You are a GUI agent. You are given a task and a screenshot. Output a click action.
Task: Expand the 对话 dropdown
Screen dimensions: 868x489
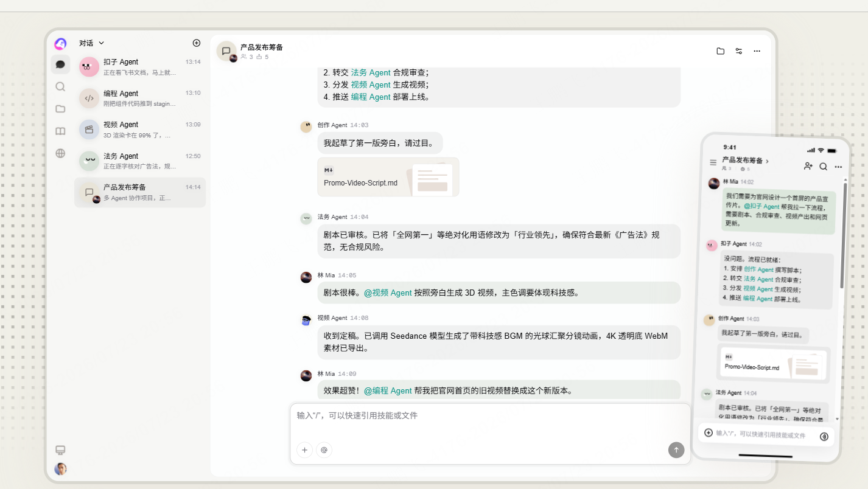(92, 43)
